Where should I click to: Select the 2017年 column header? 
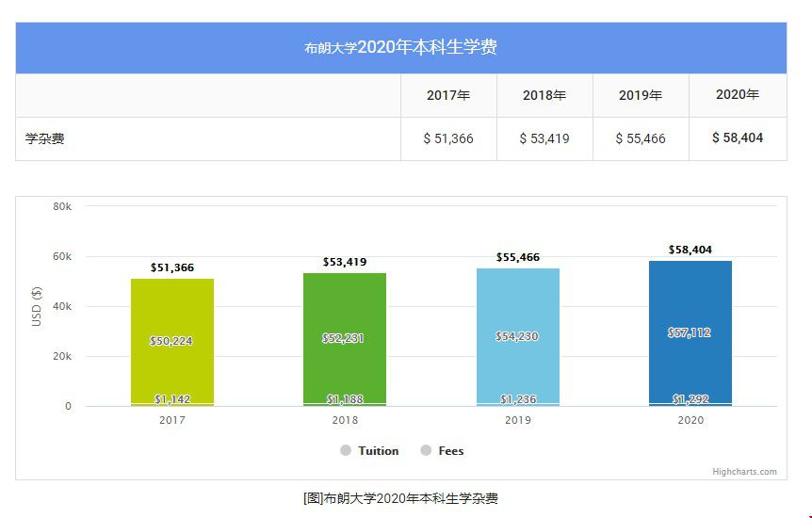pos(448,95)
